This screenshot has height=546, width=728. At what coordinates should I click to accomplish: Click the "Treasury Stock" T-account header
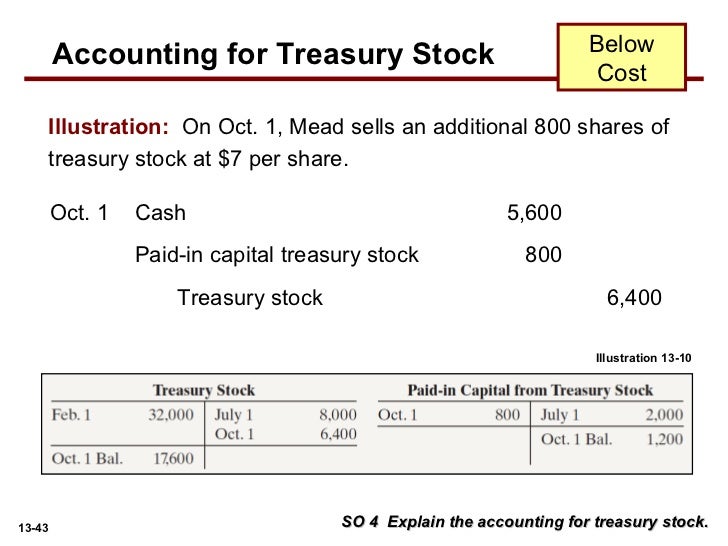(203, 390)
